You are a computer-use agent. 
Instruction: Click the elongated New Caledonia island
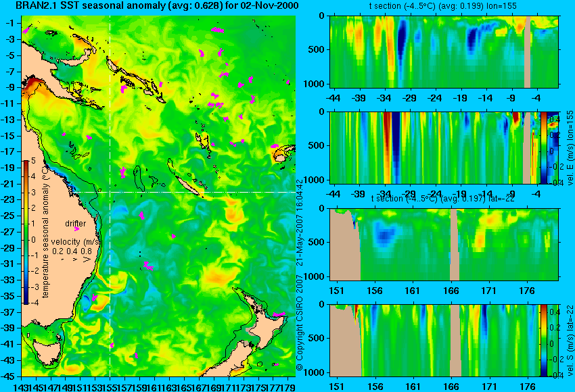188,185
